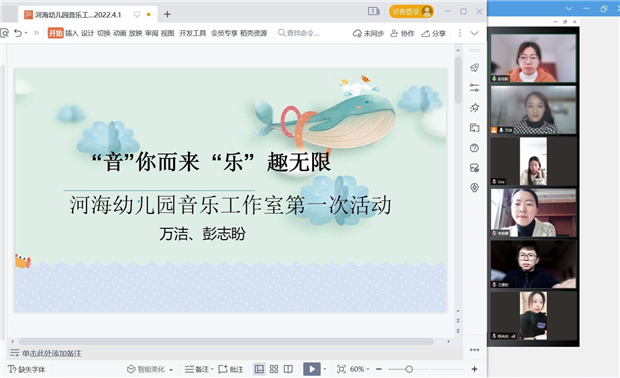Collapse the ribbon with the chevron
This screenshot has height=378, width=620.
(x=474, y=33)
